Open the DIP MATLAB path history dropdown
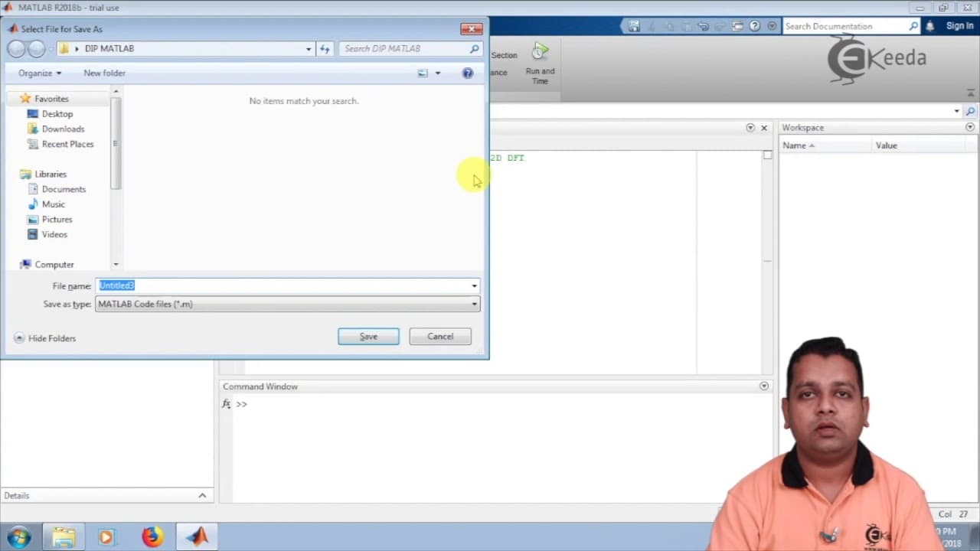Image resolution: width=980 pixels, height=551 pixels. pos(309,49)
